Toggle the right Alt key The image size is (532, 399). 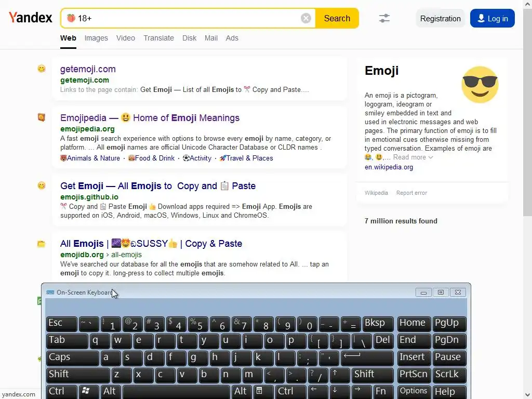tap(241, 392)
